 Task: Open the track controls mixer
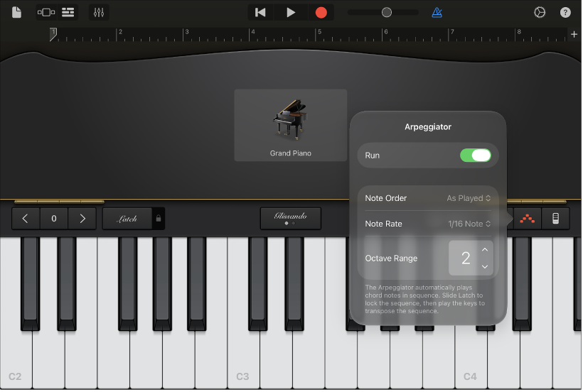[x=99, y=12]
